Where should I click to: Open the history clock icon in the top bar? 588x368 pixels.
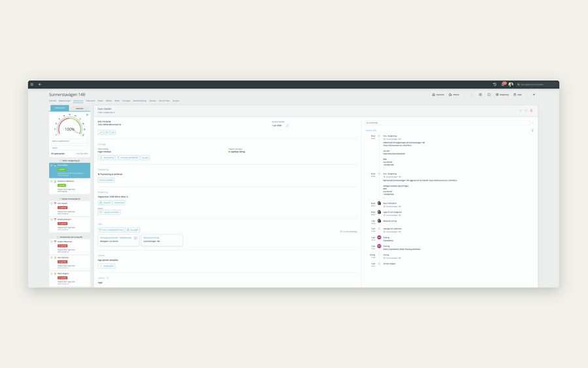point(495,84)
